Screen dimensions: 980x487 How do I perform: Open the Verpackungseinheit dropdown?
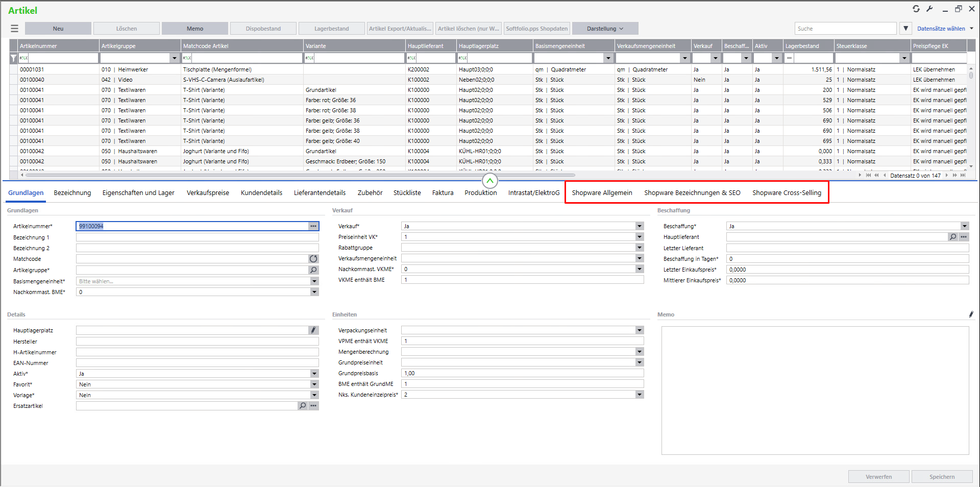tap(639, 330)
